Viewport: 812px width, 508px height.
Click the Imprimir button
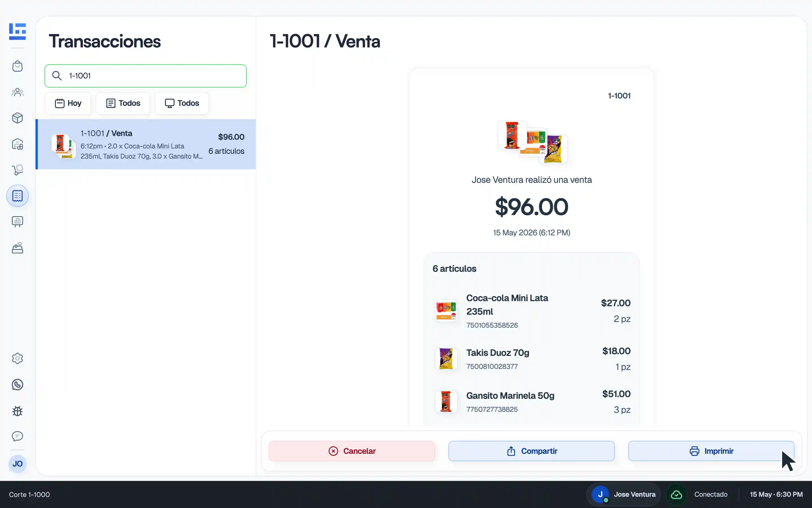point(711,451)
